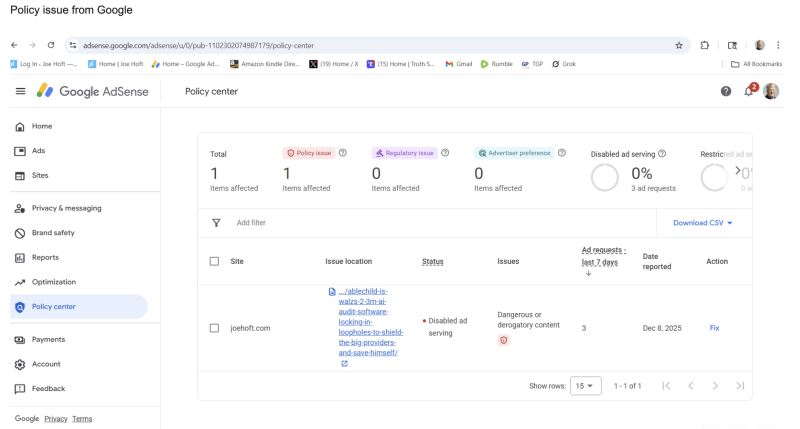Click info icon beside Policy issue
Image resolution: width=800 pixels, height=429 pixels.
[x=343, y=153]
